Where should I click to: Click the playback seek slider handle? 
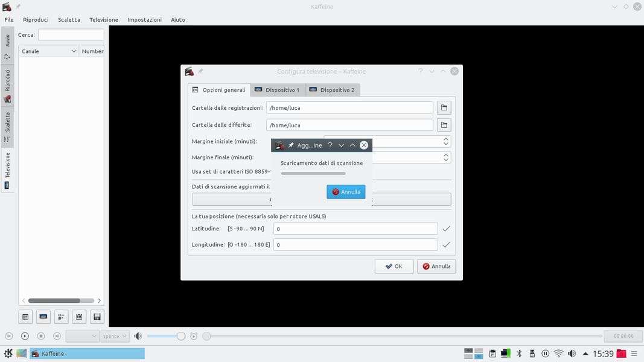coord(206,336)
